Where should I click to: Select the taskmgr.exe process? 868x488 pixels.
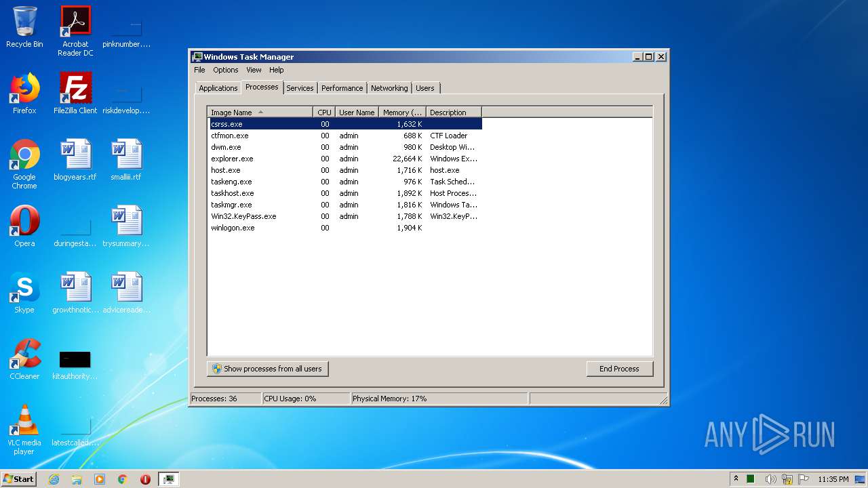(x=345, y=205)
